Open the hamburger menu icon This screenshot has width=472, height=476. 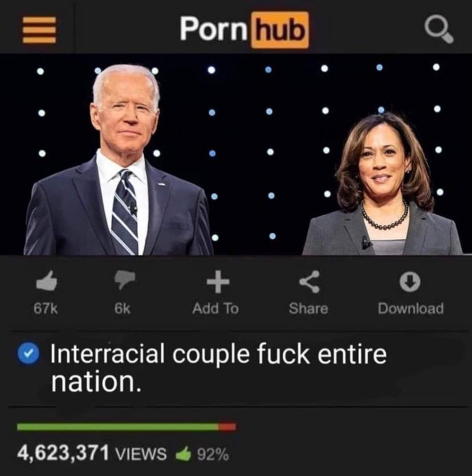pos(39,30)
